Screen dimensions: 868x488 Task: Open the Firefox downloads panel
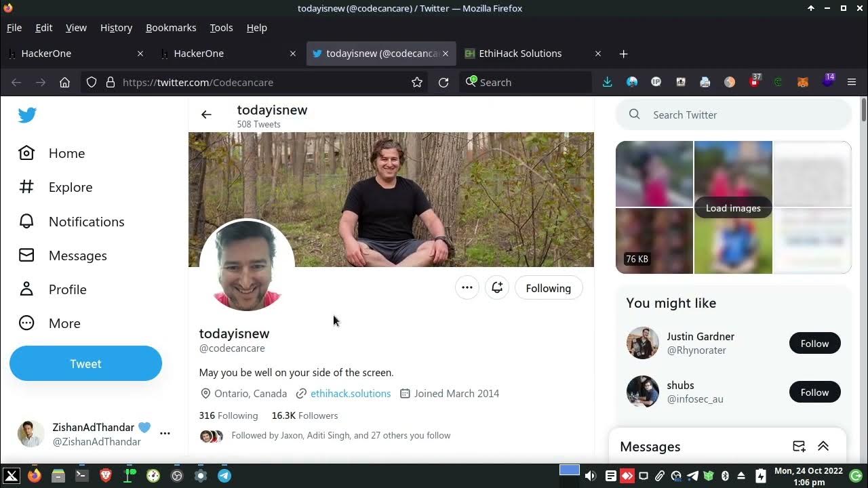click(x=607, y=82)
